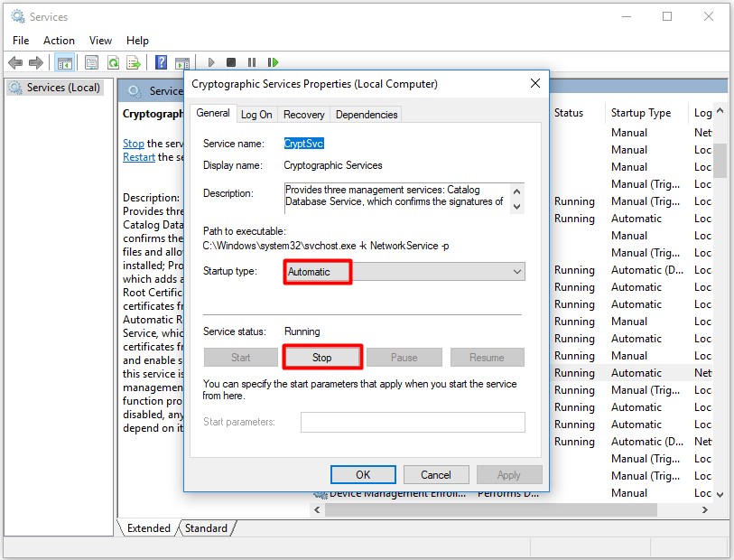Viewport: 734px width, 560px height.
Task: Apply changes with the Apply button
Action: coord(508,474)
